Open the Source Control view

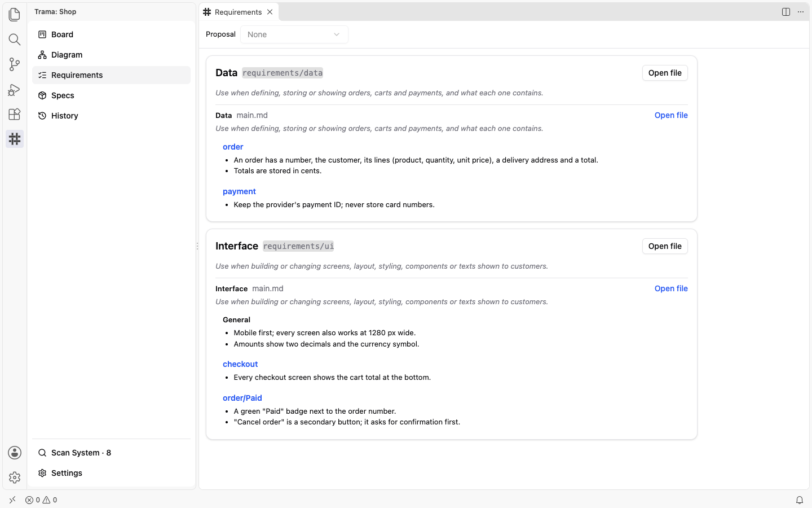[15, 64]
